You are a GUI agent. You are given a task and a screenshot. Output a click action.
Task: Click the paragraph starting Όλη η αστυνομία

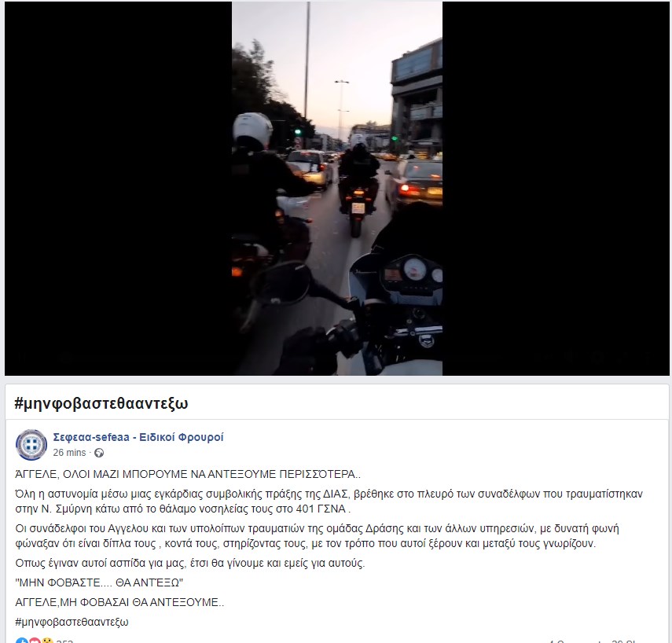tap(329, 502)
